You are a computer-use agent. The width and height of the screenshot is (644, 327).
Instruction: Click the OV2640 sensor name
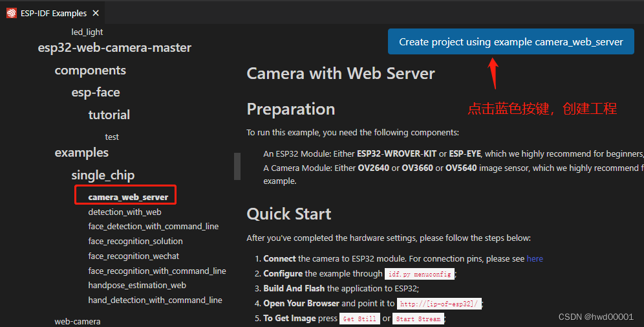point(374,168)
